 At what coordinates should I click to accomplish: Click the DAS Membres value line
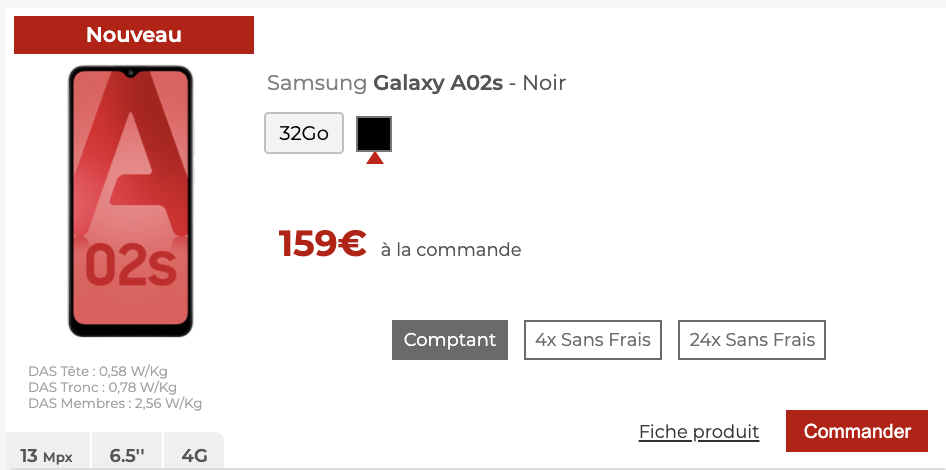(x=115, y=404)
